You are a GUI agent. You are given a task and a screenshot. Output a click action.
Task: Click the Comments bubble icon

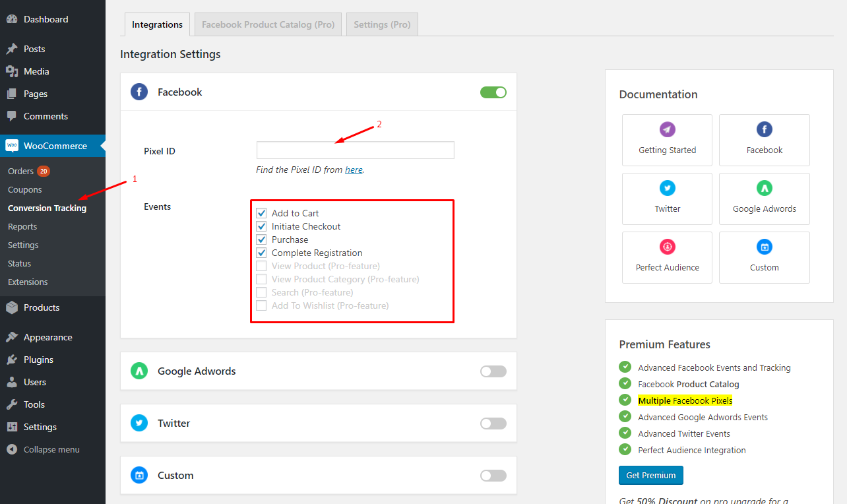tap(12, 116)
